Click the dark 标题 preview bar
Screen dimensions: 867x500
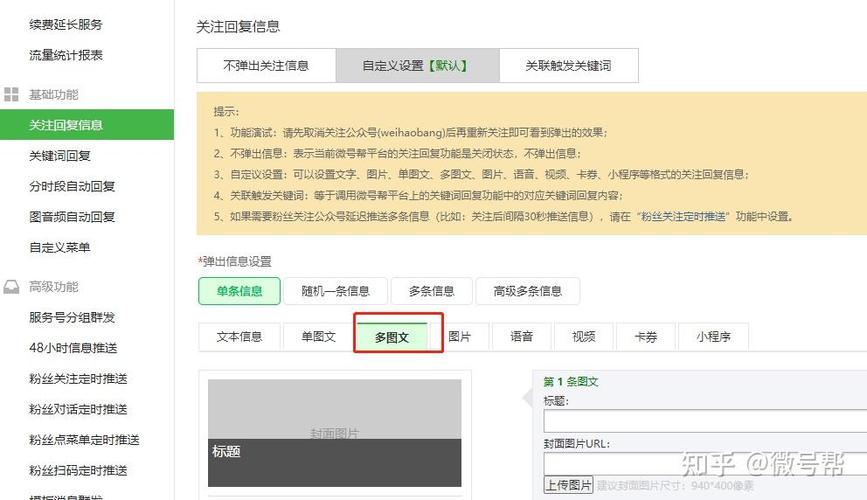point(335,463)
